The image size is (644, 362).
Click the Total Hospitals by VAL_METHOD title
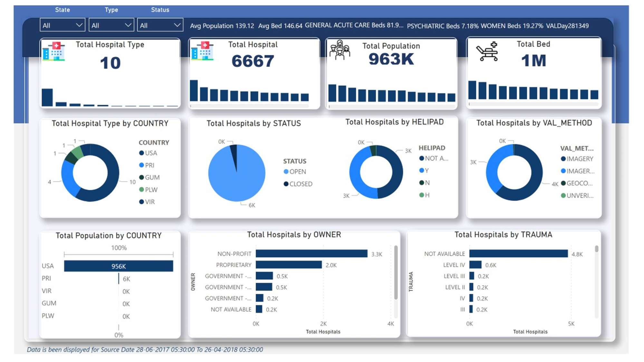tap(534, 123)
